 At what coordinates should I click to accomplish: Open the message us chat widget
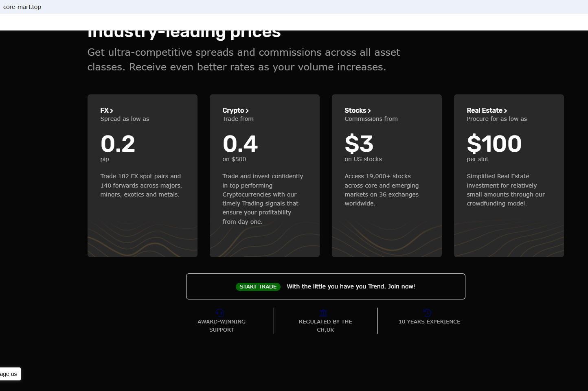(10, 374)
